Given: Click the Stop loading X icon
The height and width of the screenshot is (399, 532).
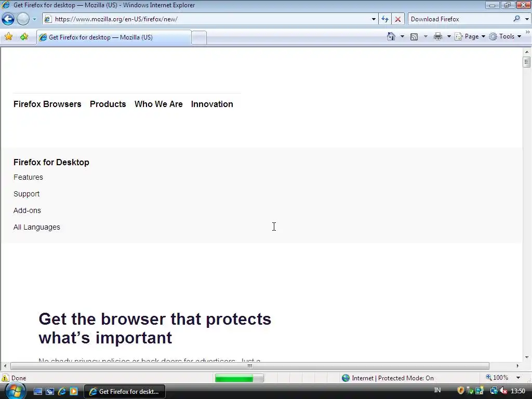Looking at the screenshot, I should click(397, 19).
